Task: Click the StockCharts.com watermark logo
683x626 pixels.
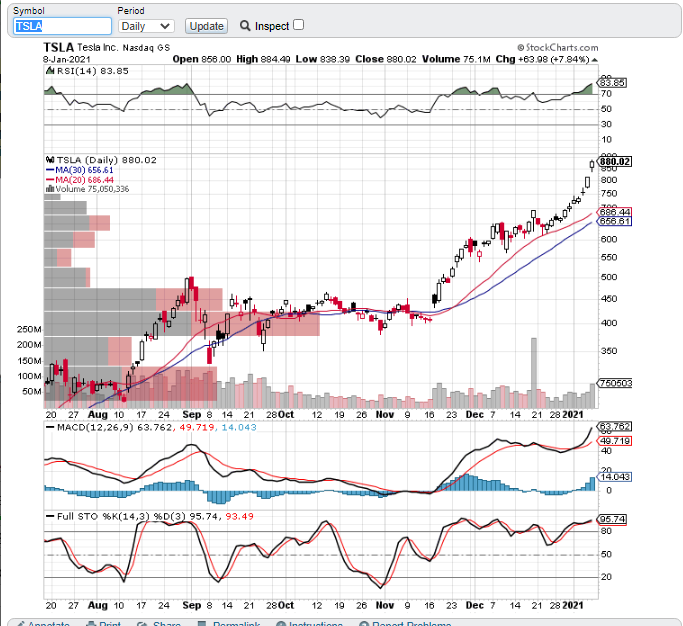Action: (558, 47)
